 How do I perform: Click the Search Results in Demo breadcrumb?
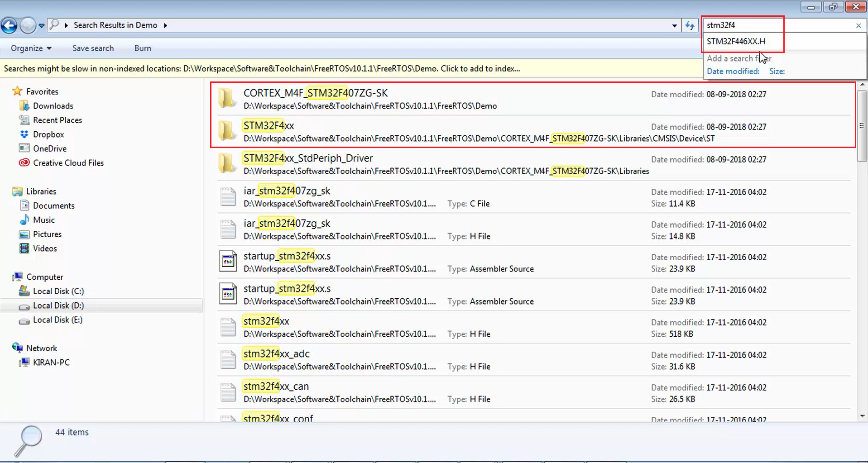pyautogui.click(x=115, y=25)
